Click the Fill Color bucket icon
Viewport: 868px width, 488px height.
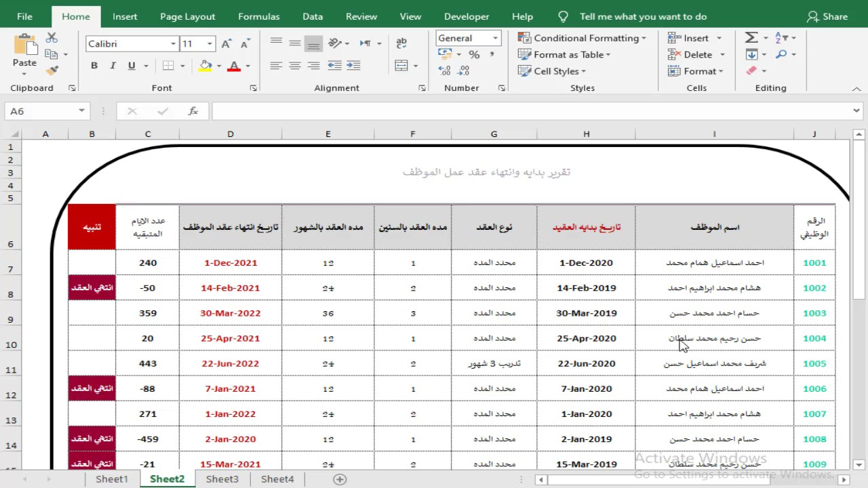[x=205, y=66]
